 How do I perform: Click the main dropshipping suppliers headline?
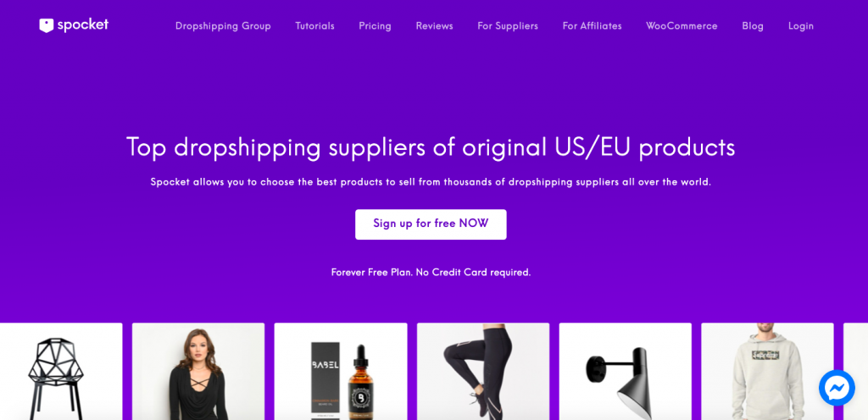[x=431, y=147]
